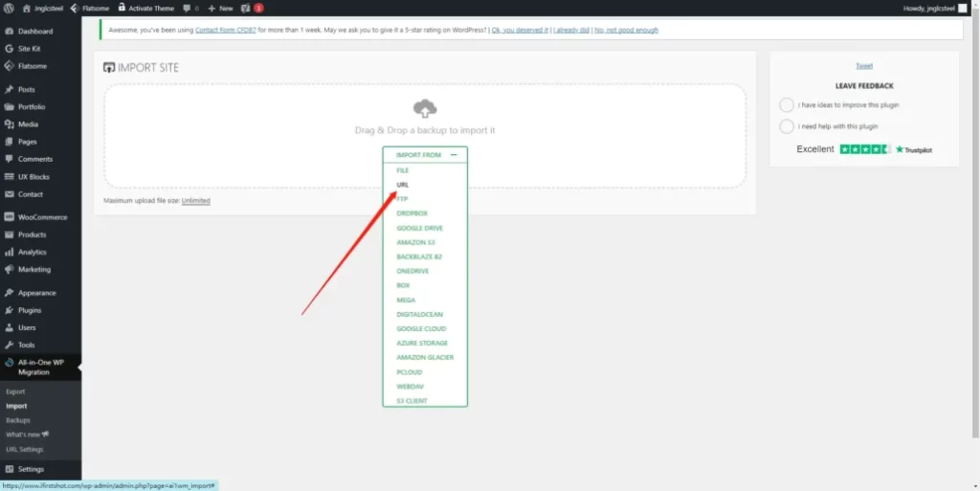Screen dimensions: 980x491
Task: Open the Howdy jnglcsteel user avatar
Action: (x=962, y=8)
